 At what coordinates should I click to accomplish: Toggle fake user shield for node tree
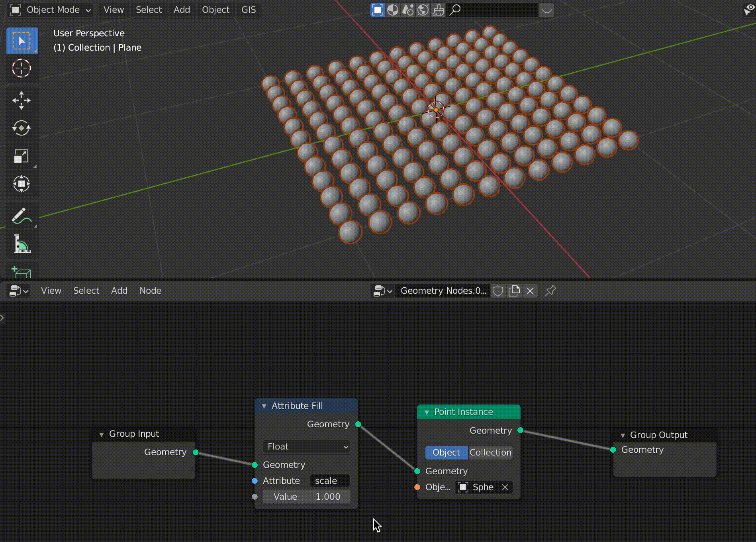click(x=498, y=291)
